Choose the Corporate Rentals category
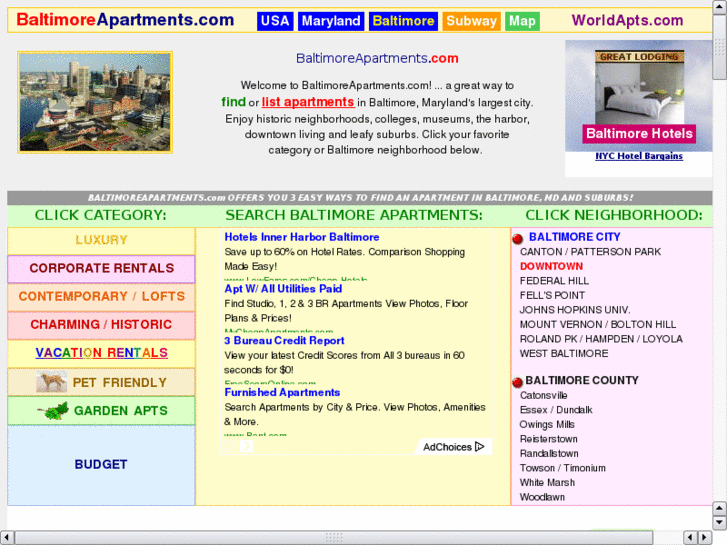The height and width of the screenshot is (545, 727). point(101,269)
